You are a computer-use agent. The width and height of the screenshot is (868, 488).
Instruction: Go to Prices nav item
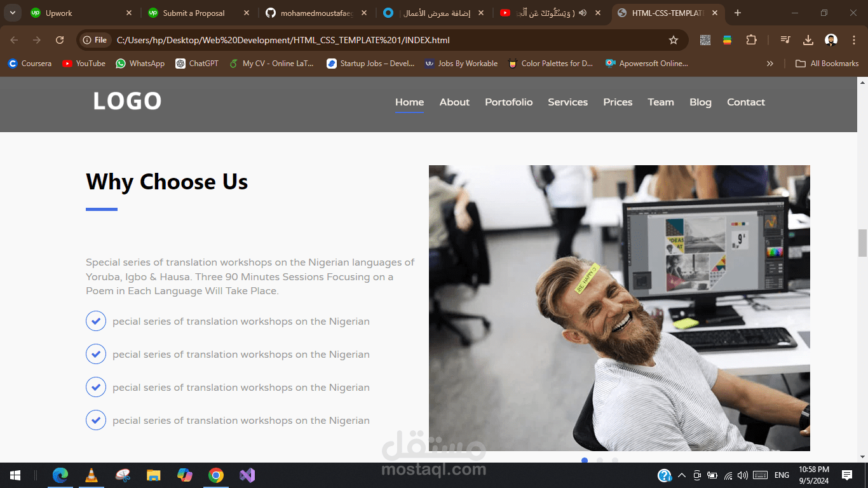coord(618,102)
